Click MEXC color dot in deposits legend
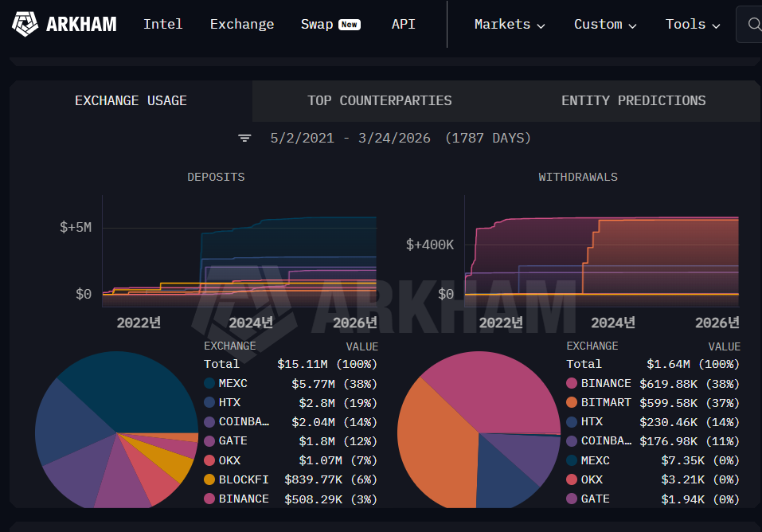Viewport: 762px width, 532px height. 209,383
